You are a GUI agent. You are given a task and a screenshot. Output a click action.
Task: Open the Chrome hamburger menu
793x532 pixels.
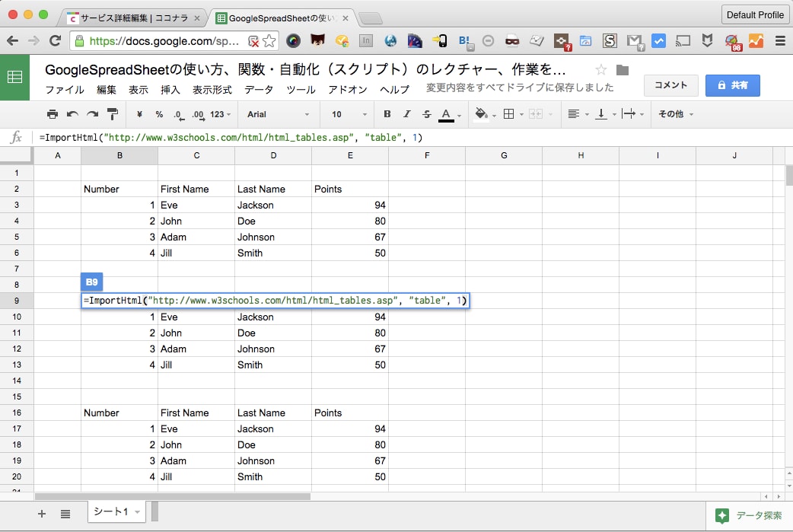[780, 41]
